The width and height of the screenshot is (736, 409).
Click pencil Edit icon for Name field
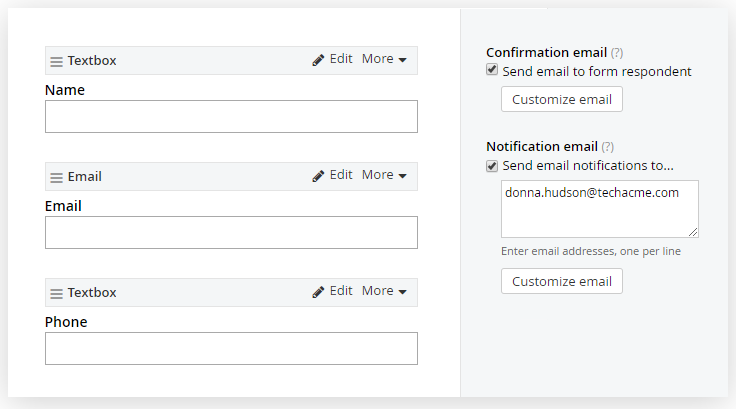click(319, 60)
